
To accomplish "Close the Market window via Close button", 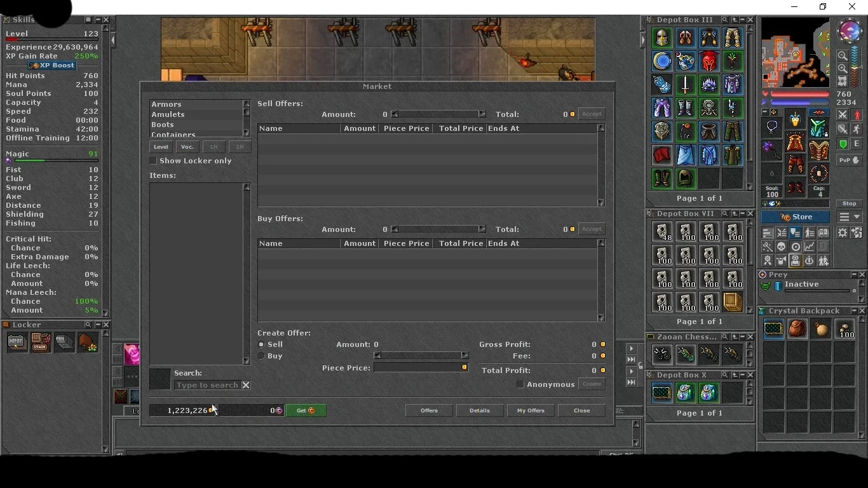I will [x=581, y=410].
